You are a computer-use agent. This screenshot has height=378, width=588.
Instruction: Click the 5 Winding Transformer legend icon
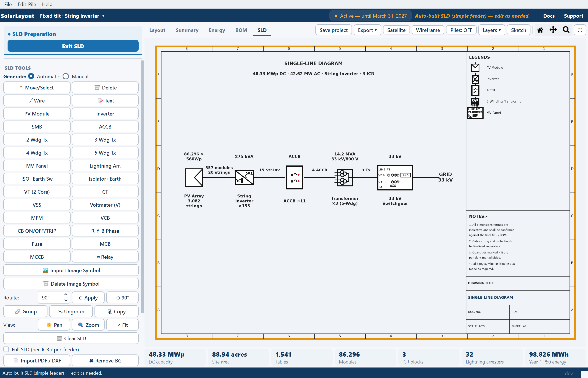click(475, 101)
